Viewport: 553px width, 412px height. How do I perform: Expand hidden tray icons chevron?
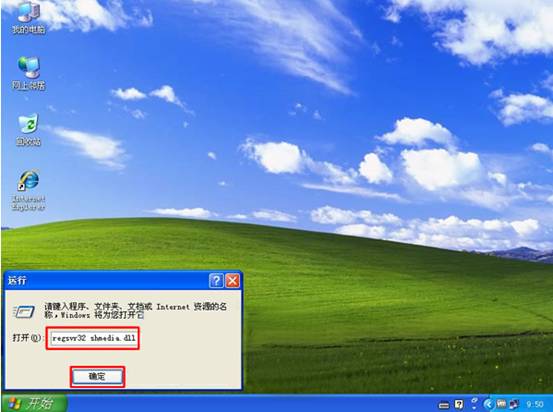click(x=488, y=404)
